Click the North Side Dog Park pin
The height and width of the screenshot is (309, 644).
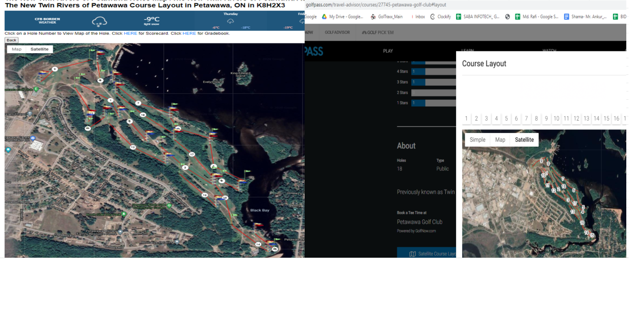(x=124, y=214)
